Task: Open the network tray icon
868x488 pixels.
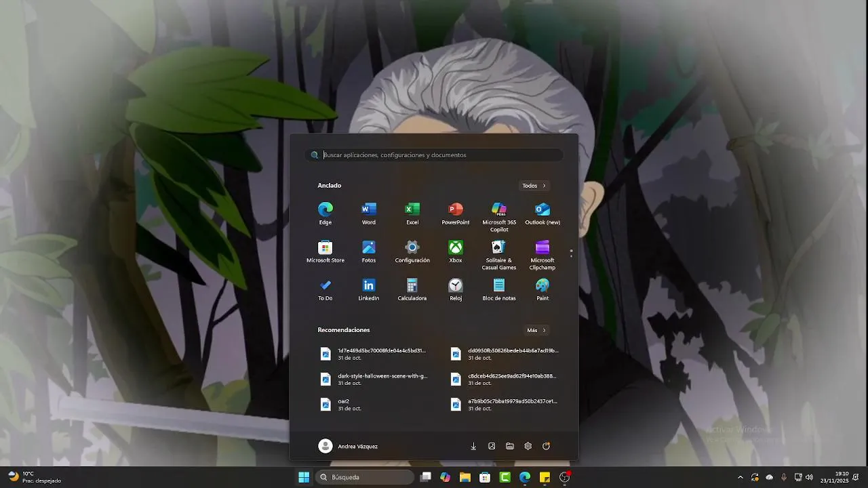Action: point(798,477)
